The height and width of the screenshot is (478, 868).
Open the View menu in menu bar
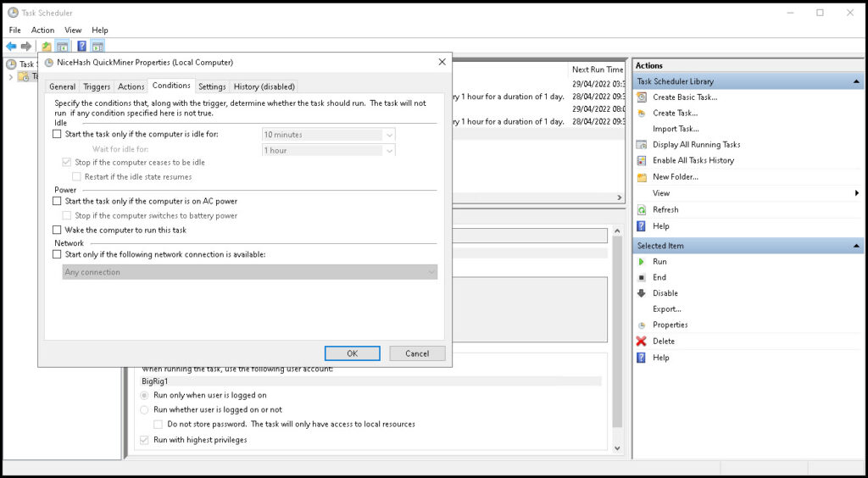coord(73,30)
